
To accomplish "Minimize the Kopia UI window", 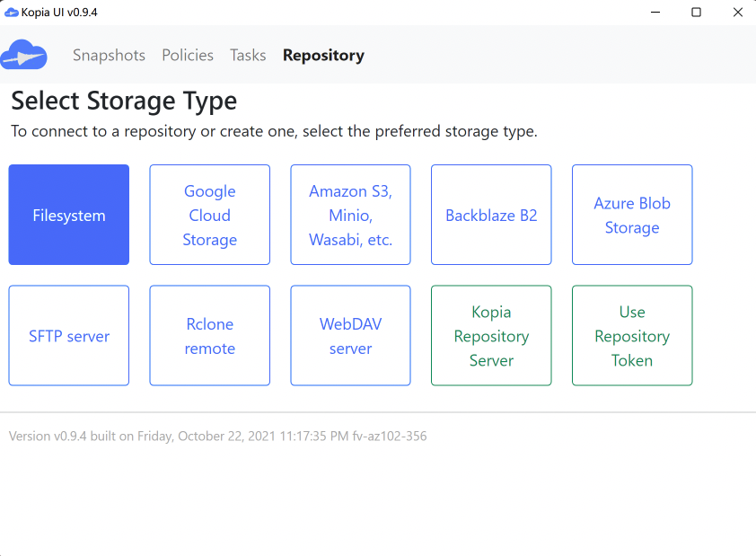I will (655, 13).
